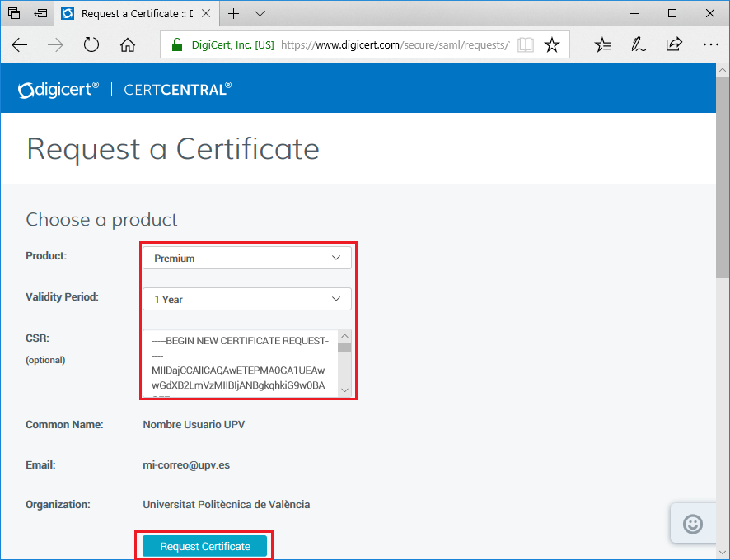Open the Favorites hub icon
This screenshot has height=560, width=730.
tap(603, 45)
